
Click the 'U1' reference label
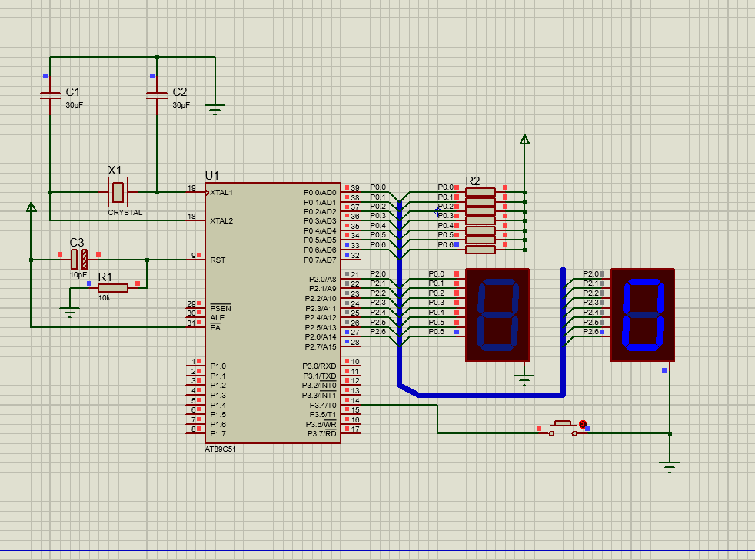point(212,176)
